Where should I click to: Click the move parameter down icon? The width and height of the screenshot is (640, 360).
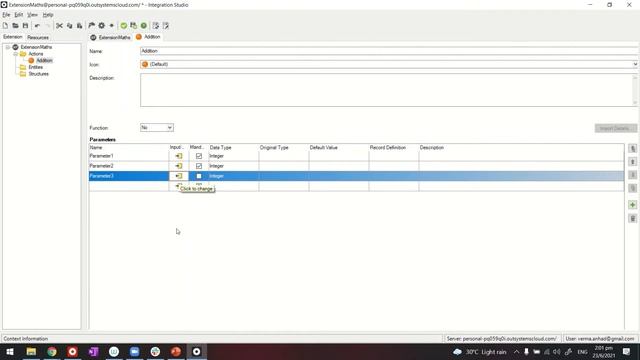632,175
